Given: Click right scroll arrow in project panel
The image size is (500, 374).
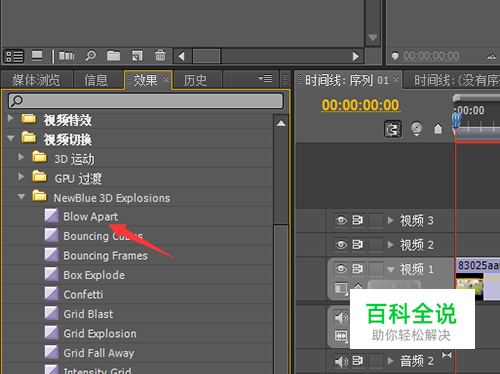Looking at the screenshot, I should [356, 56].
